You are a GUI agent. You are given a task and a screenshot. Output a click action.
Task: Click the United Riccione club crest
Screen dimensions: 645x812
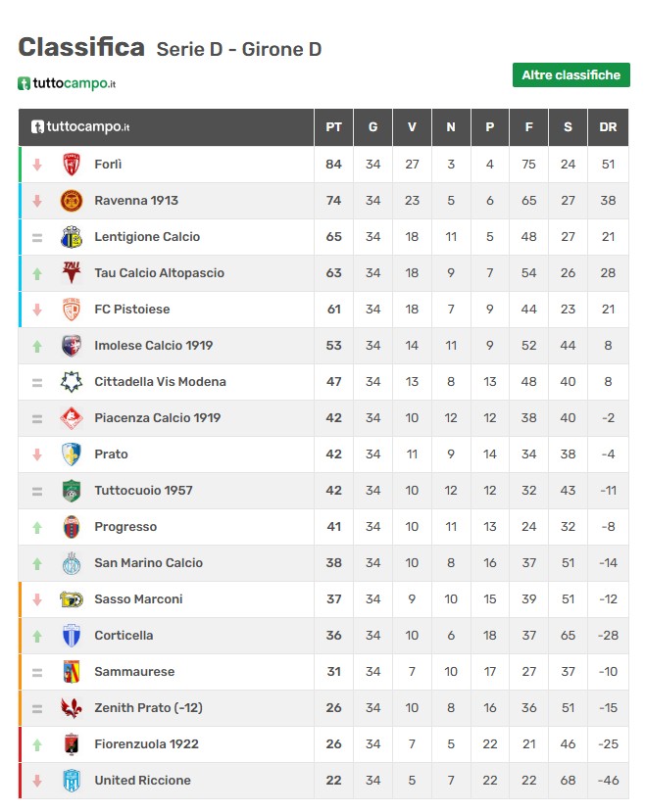click(x=72, y=781)
